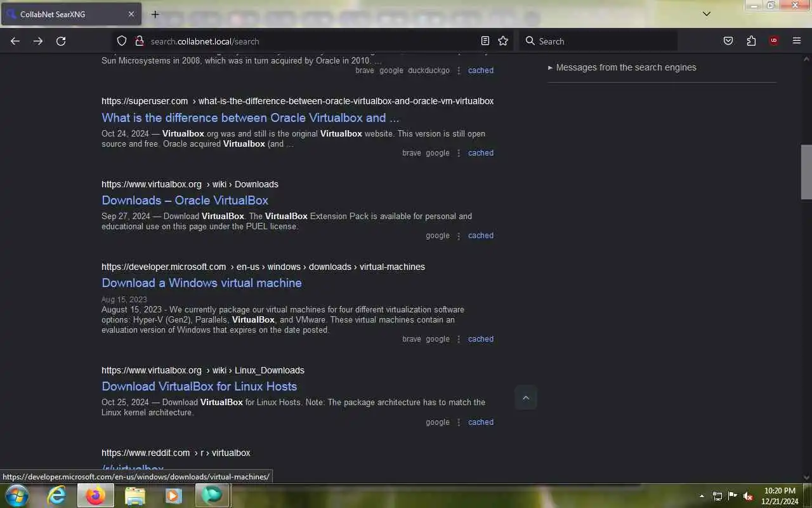Select the CollabNet SearXNG tab
Image resolution: width=812 pixels, height=508 pixels.
71,14
